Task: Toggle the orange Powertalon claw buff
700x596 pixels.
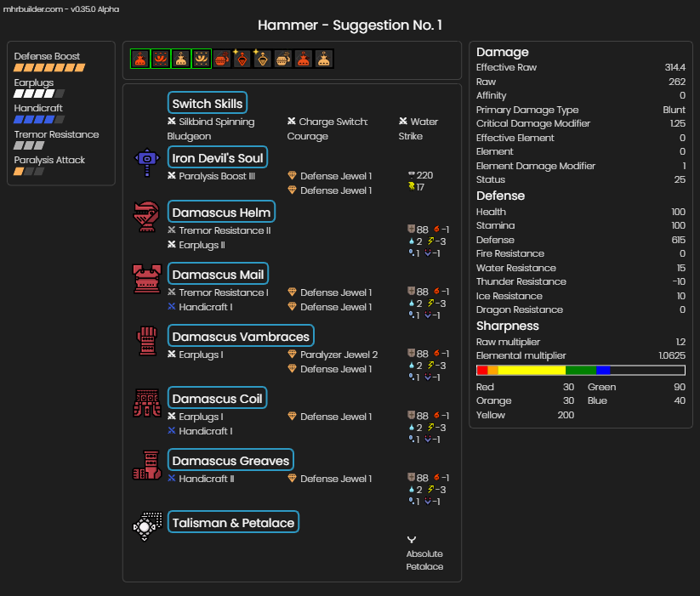Action: 161,59
